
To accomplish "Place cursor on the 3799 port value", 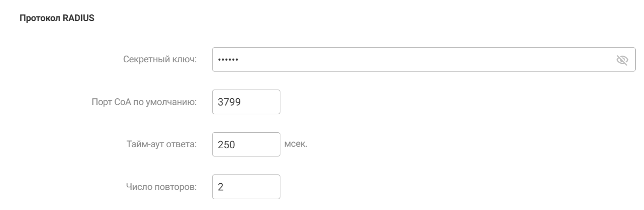I will click(230, 102).
